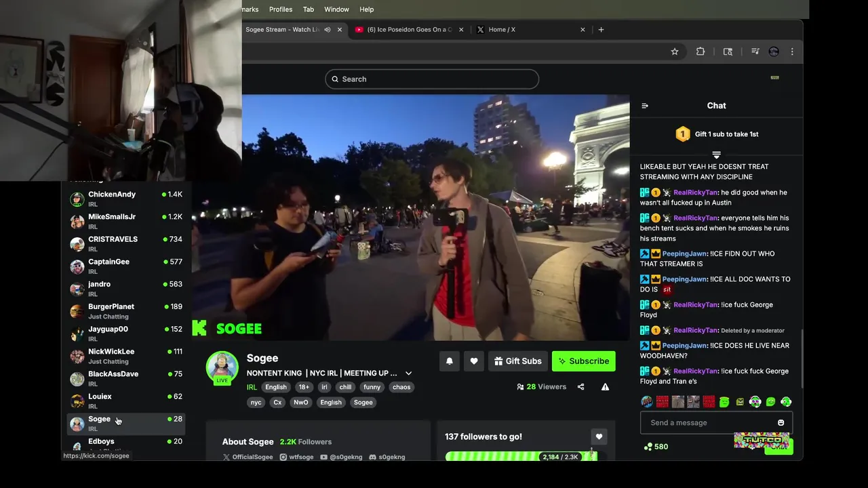Image resolution: width=868 pixels, height=488 pixels.
Task: Collapse the chat panel with arrow icon
Action: tap(645, 106)
